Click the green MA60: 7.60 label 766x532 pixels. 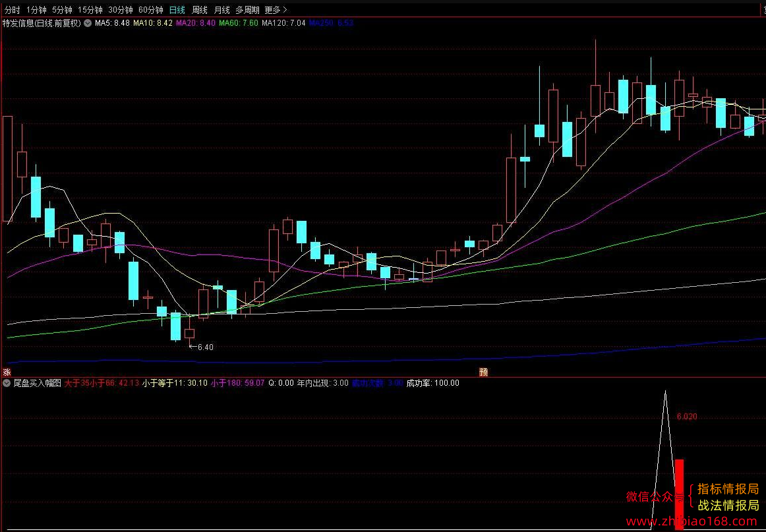click(239, 23)
